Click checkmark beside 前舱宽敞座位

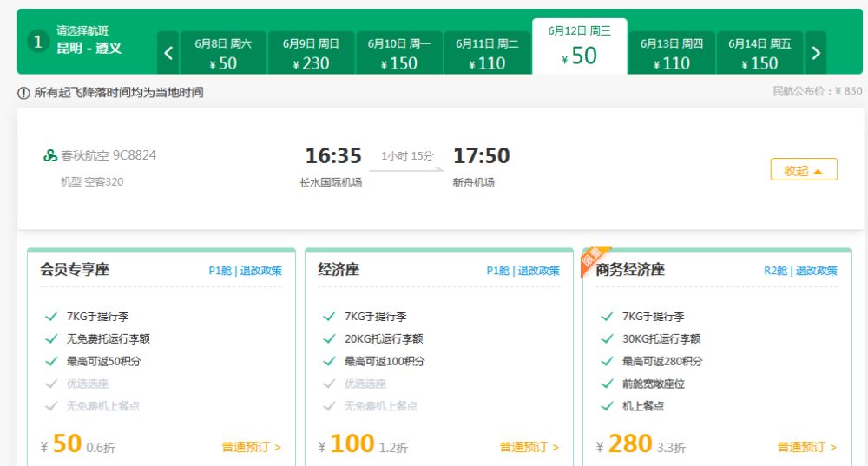click(608, 384)
